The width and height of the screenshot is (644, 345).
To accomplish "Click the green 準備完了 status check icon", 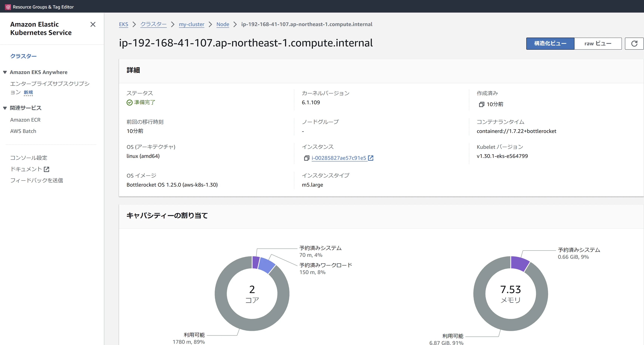I will pyautogui.click(x=130, y=103).
